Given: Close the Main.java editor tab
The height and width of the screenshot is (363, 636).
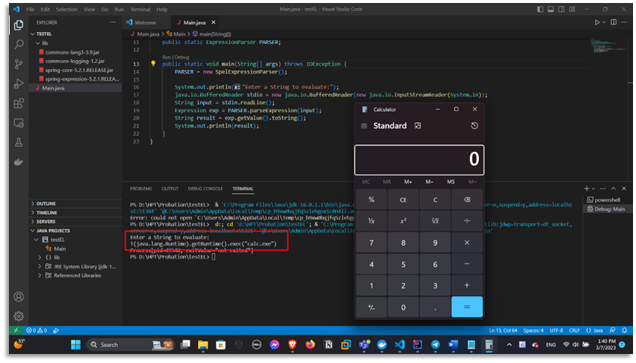Looking at the screenshot, I should [213, 22].
